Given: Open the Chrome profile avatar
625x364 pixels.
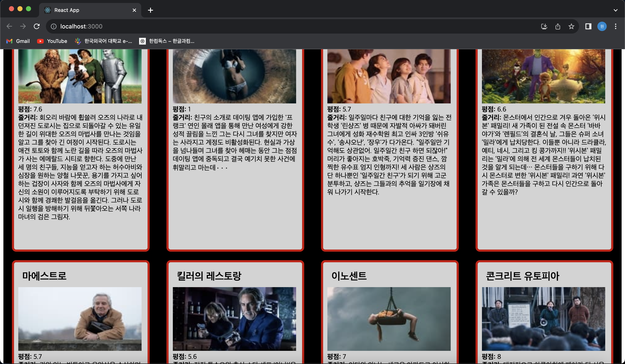Looking at the screenshot, I should click(602, 26).
